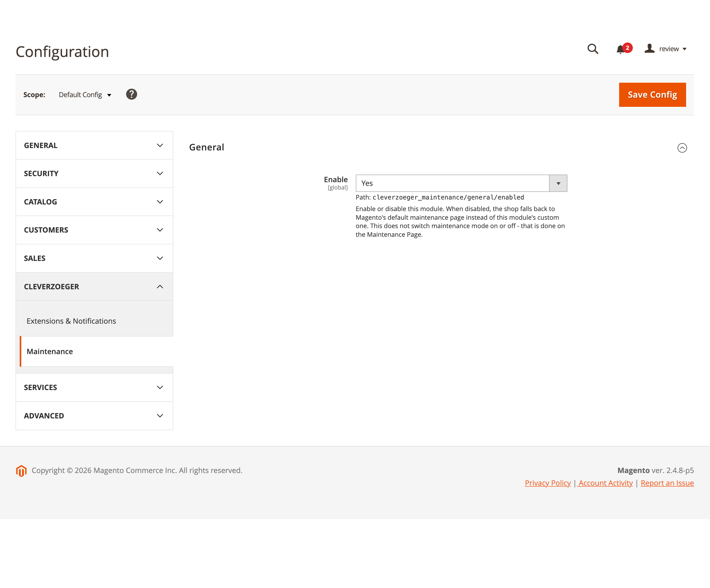Expand the CUSTOMERS configuration tab
The height and width of the screenshot is (588, 710).
[x=94, y=230]
